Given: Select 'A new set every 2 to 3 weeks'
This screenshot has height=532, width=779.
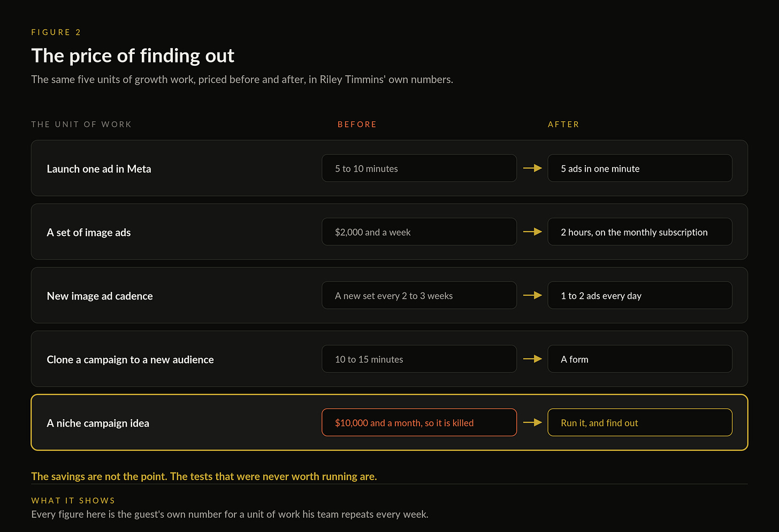Looking at the screenshot, I should click(419, 295).
